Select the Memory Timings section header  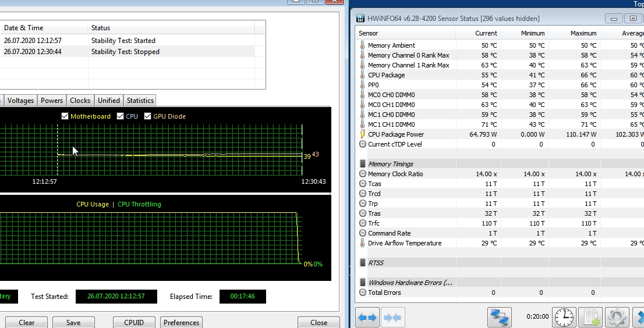pos(391,163)
